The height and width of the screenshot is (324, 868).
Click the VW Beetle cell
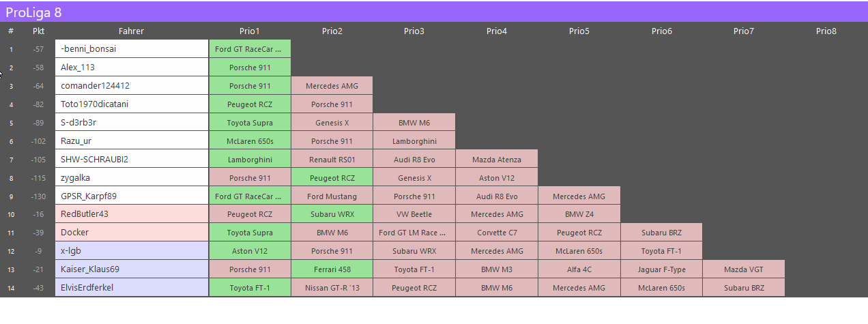coord(414,214)
